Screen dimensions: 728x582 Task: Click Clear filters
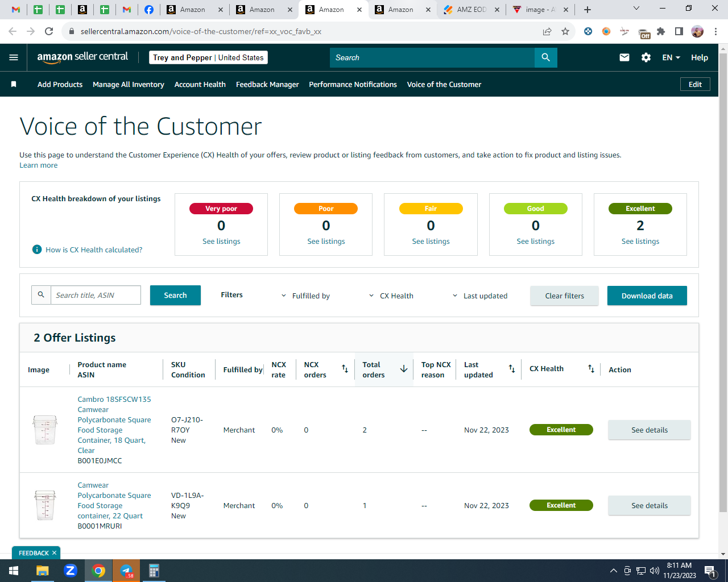coord(564,296)
